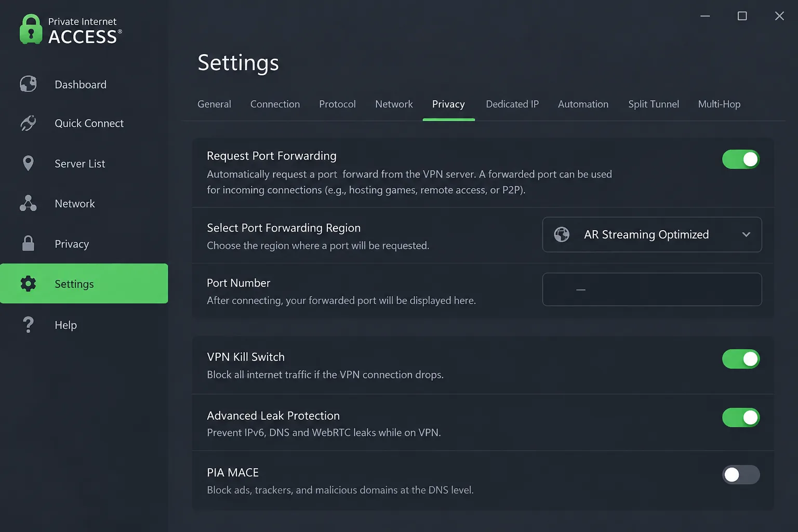Turn off the VPN Kill Switch
The width and height of the screenshot is (798, 532).
pyautogui.click(x=741, y=358)
